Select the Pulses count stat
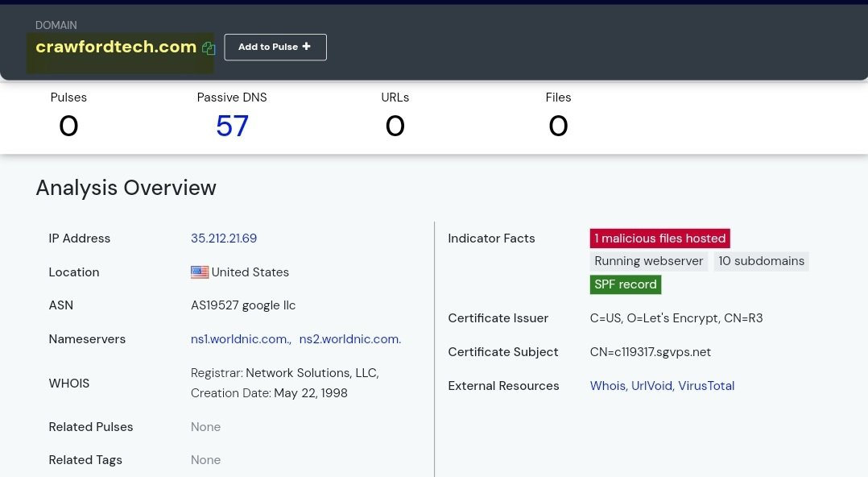The width and height of the screenshot is (868, 477). pos(68,126)
